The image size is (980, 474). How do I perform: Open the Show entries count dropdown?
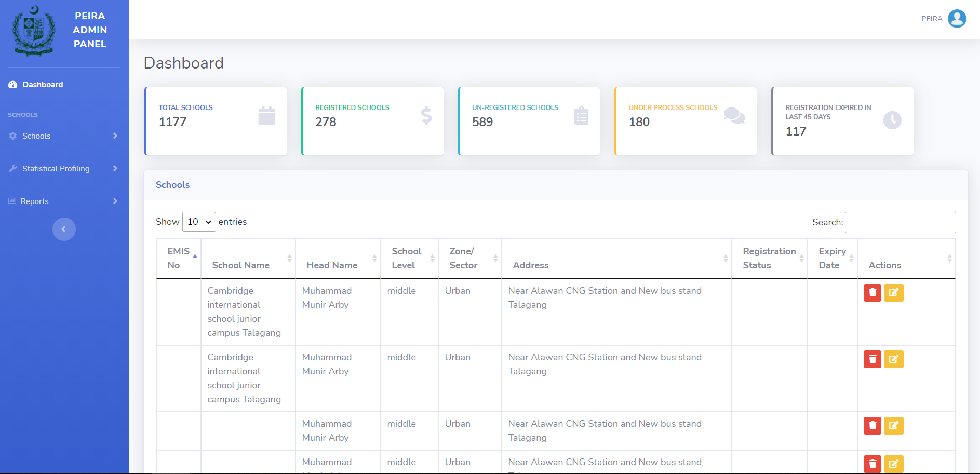click(199, 222)
